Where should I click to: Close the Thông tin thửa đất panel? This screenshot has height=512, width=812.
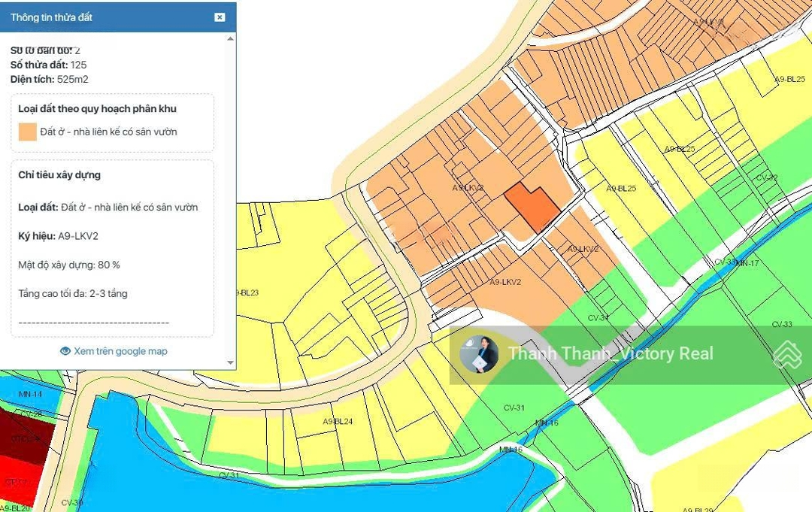click(x=220, y=17)
